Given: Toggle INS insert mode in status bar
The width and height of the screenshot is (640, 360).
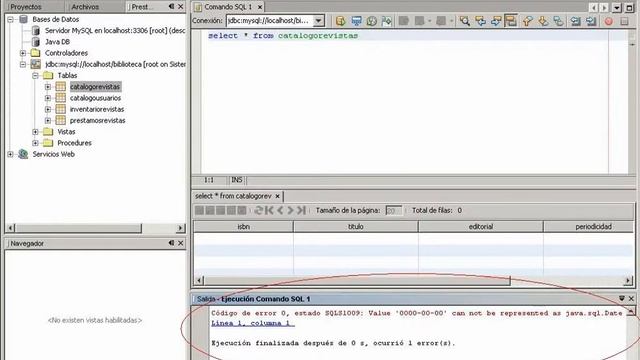Looking at the screenshot, I should click(237, 180).
